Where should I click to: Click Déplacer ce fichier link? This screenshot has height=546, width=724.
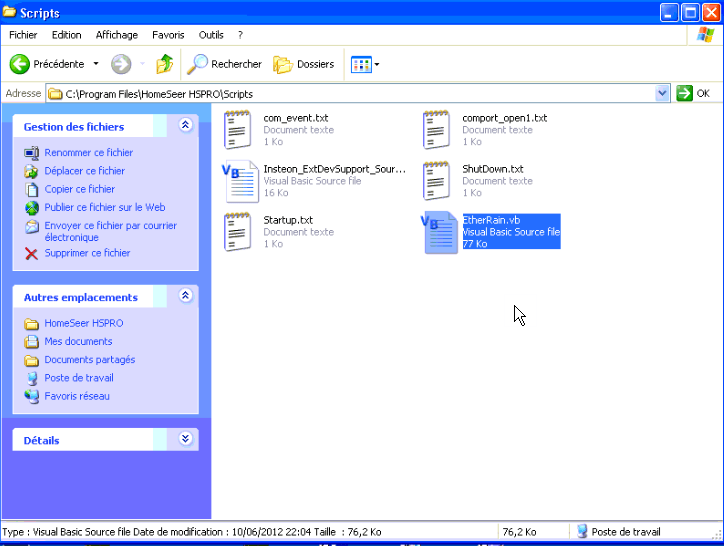(x=84, y=171)
